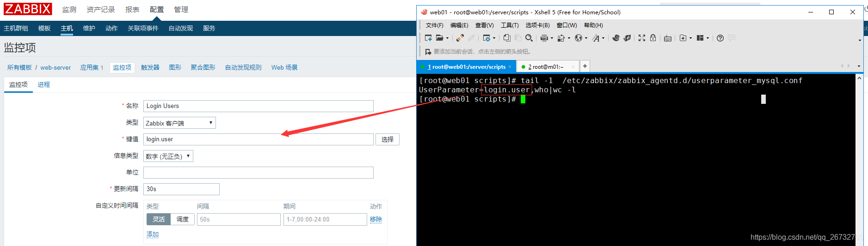Open the 帮助(H) menu in Xshell
Image resolution: width=868 pixels, height=246 pixels.
[593, 25]
